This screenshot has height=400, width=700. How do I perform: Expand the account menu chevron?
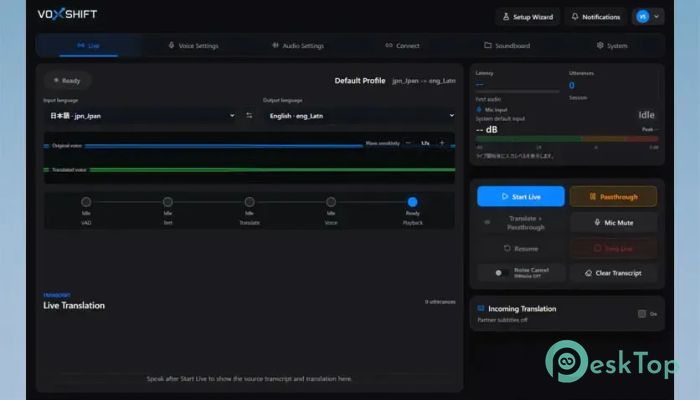[x=656, y=17]
